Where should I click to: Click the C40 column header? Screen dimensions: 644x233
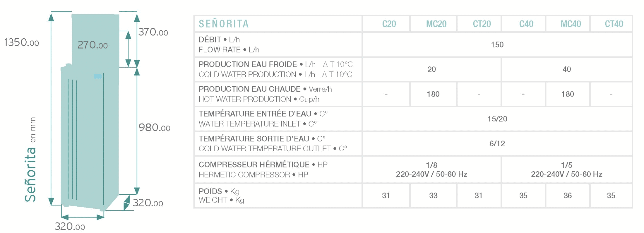coord(526,24)
